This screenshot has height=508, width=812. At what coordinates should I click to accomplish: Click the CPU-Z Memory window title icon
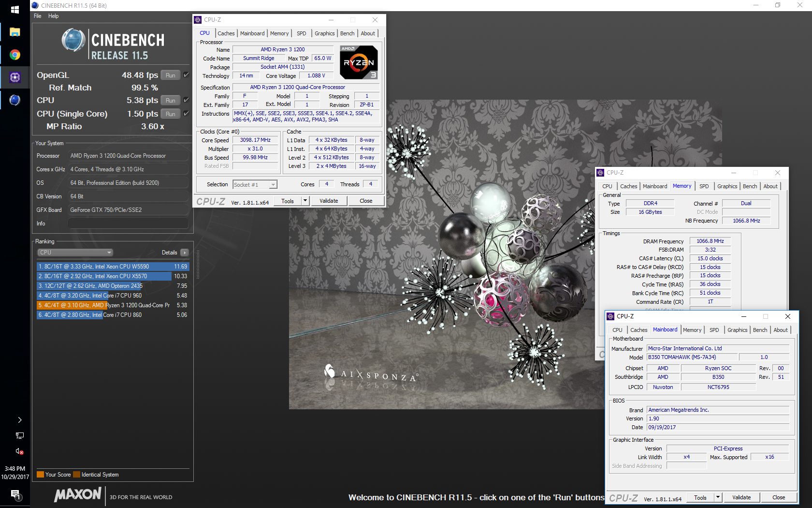600,173
